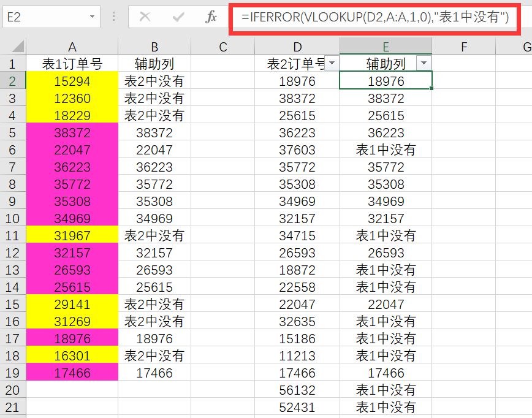Screen dimensions: 532x418
Task: Select yellow cell 12360 in column A
Action: (72, 99)
